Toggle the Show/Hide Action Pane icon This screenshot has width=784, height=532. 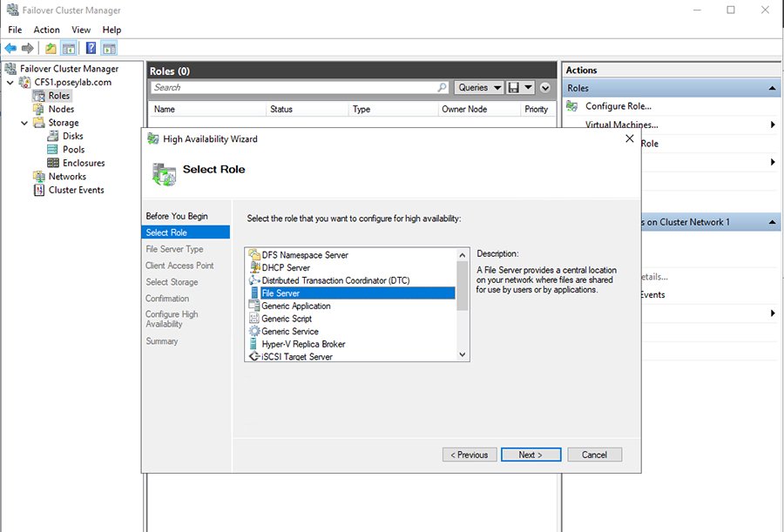pos(109,48)
